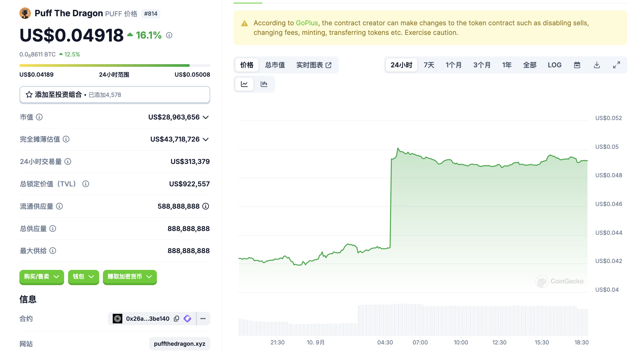The height and width of the screenshot is (354, 644).
Task: Select the line chart view icon
Action: [244, 84]
